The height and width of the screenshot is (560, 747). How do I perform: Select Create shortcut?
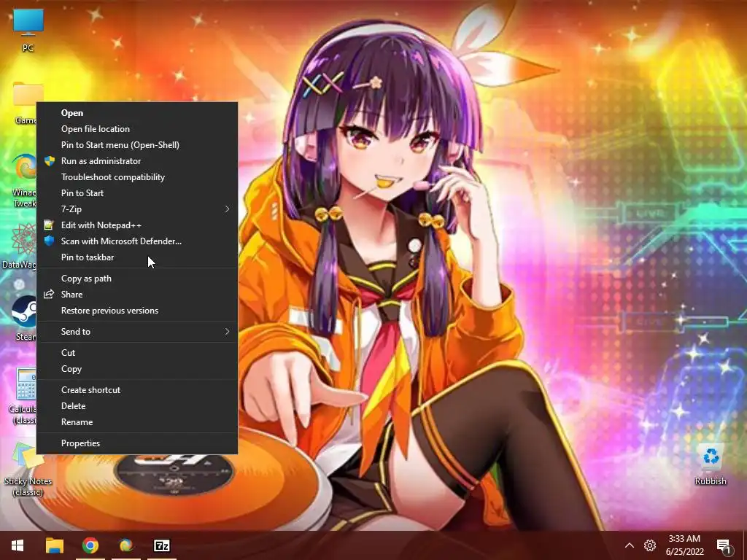tap(137, 390)
